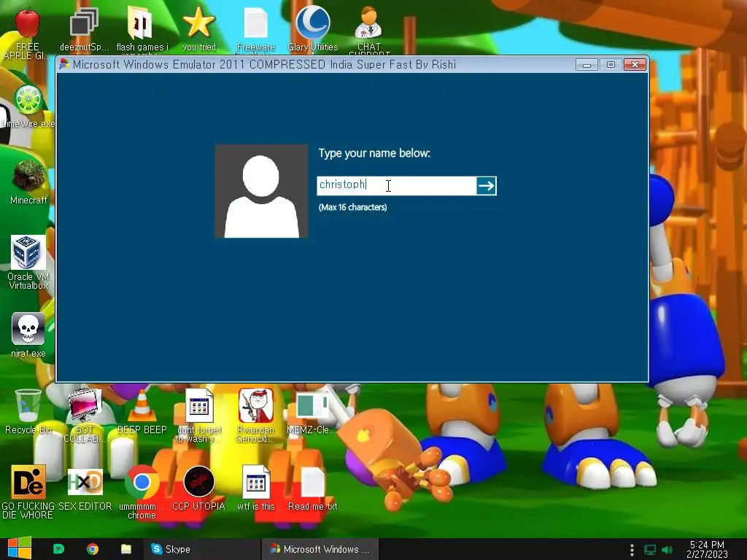Screen dimensions: 747x560
Task: Click the emulator title bar flag icon
Action: coord(64,64)
